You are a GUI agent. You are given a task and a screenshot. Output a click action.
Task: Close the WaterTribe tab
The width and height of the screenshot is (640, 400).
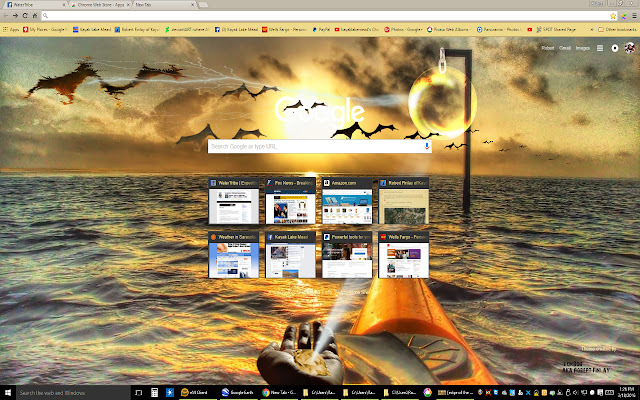click(64, 5)
